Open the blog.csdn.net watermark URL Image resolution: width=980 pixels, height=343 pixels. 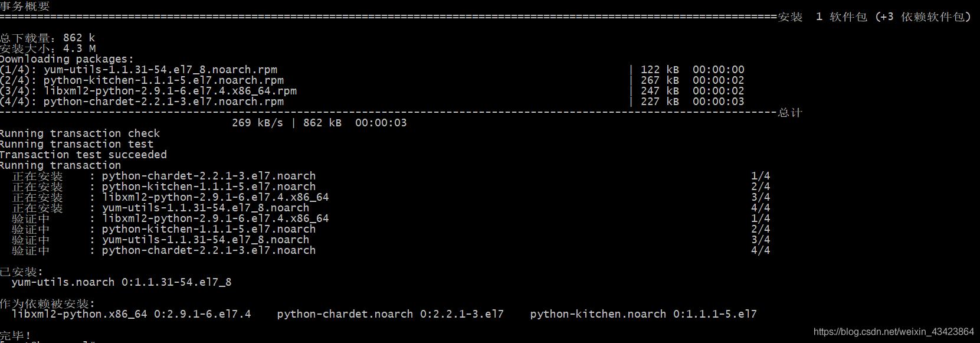[893, 332]
